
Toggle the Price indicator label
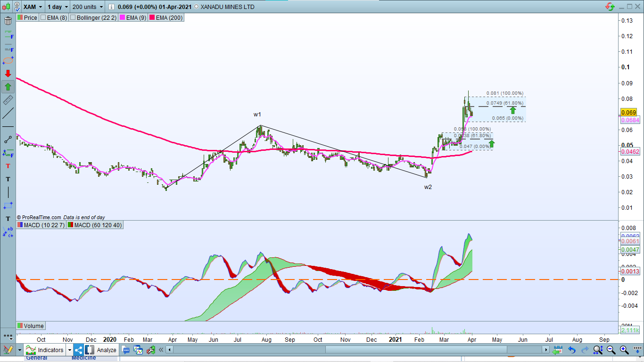[x=27, y=17]
